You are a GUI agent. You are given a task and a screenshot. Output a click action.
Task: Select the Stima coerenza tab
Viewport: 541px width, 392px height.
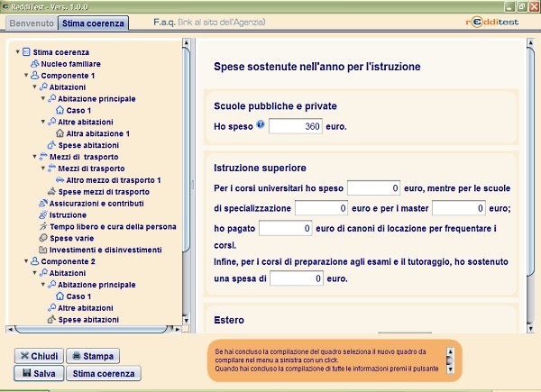[93, 23]
